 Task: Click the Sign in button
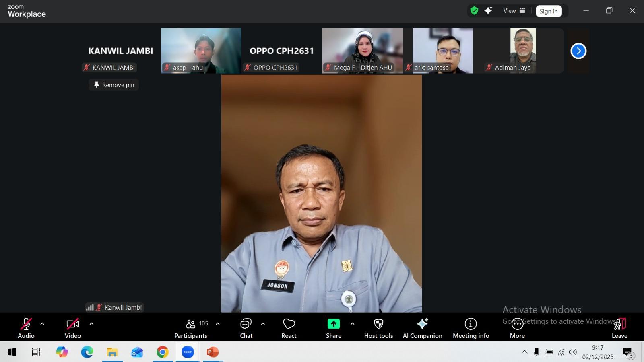pos(549,11)
